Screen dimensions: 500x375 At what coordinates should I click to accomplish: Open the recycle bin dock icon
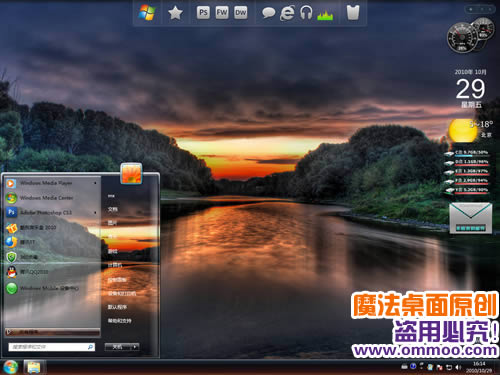[x=353, y=12]
